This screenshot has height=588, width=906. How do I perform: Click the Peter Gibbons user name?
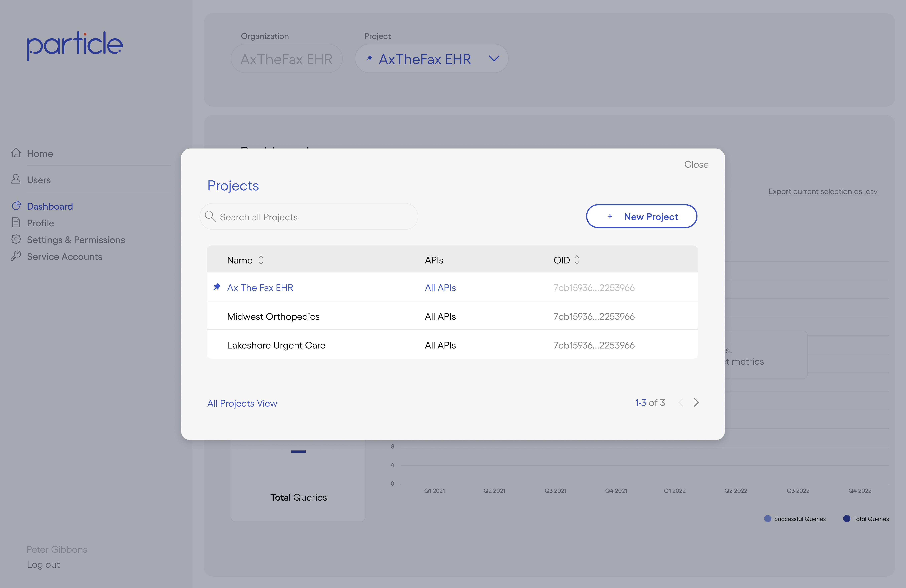(x=57, y=550)
